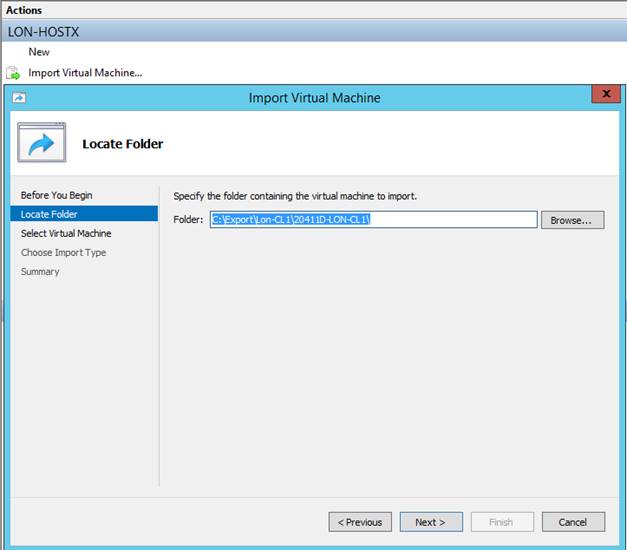Open the New action in Actions pane
The width and height of the screenshot is (627, 550).
[x=39, y=52]
